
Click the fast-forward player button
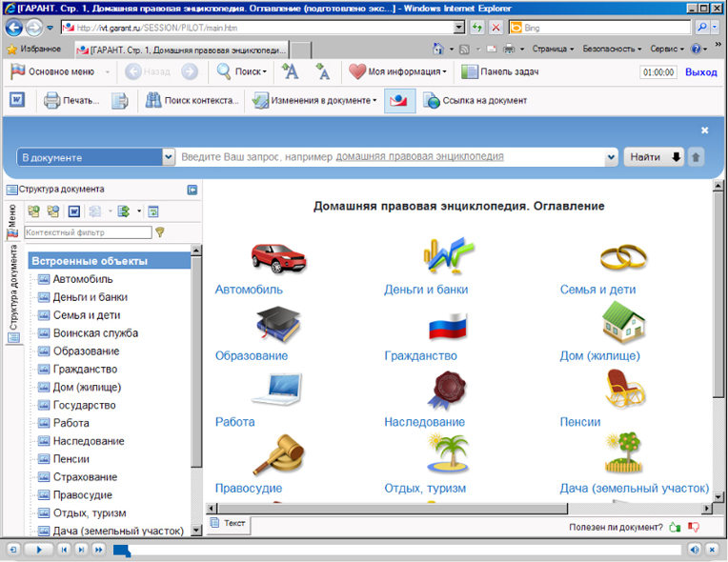[98, 550]
